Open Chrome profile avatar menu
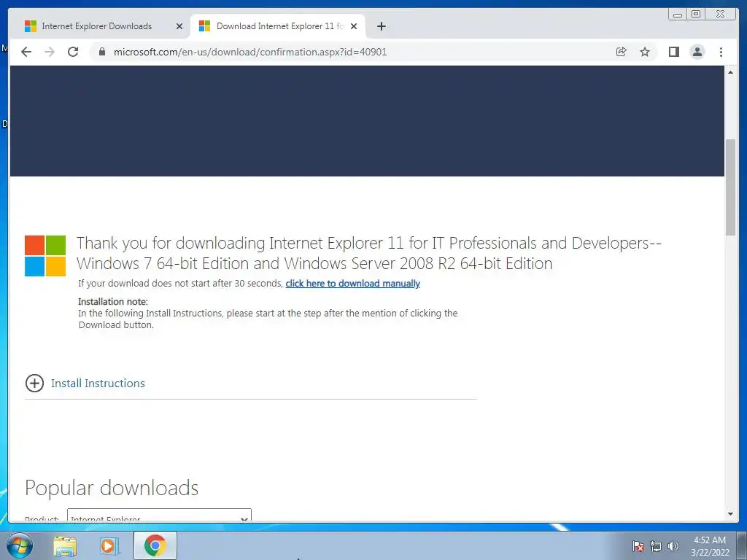 click(697, 52)
